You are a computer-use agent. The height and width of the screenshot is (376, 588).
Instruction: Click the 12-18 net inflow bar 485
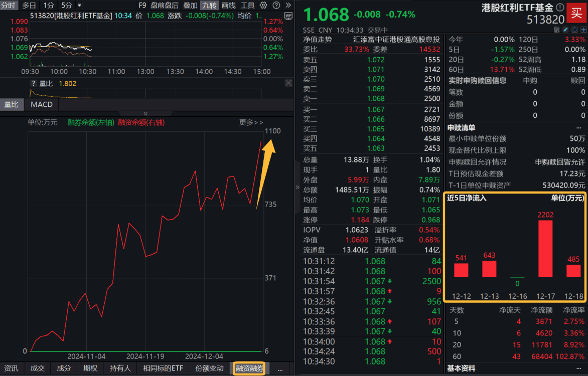pyautogui.click(x=573, y=271)
